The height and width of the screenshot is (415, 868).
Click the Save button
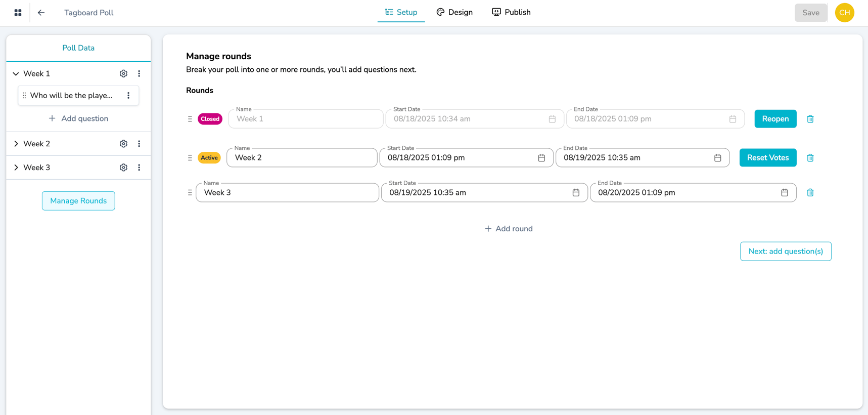point(811,13)
